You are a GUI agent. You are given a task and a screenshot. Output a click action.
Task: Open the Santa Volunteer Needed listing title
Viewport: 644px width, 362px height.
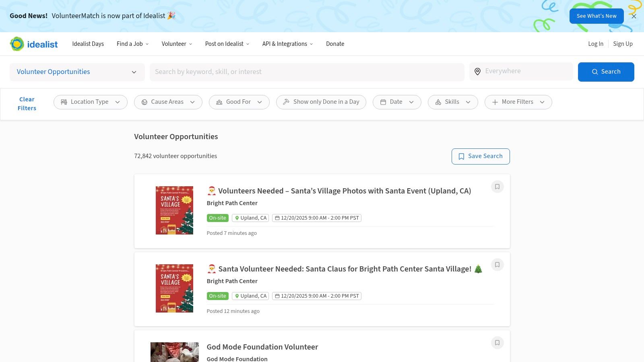pos(345,269)
